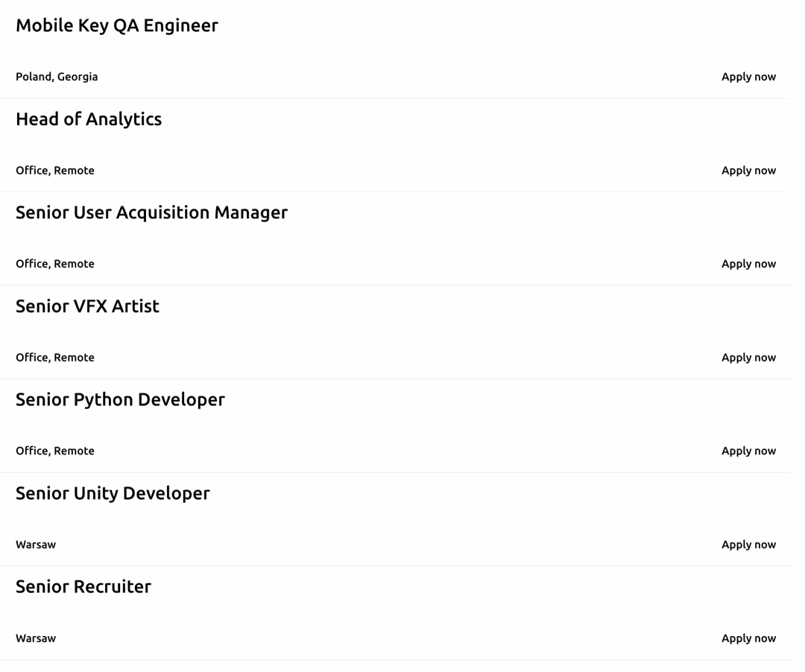Image resolution: width=805 pixels, height=672 pixels.
Task: Apply now for Senior Recruiter
Action: point(748,639)
